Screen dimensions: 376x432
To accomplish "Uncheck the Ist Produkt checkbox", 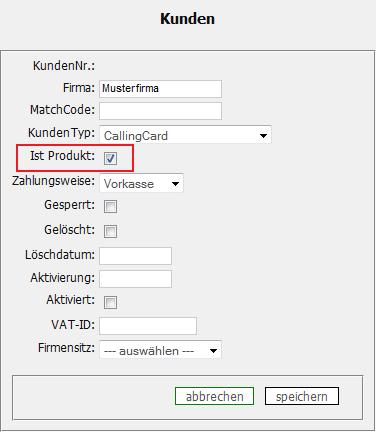I will (x=110, y=158).
